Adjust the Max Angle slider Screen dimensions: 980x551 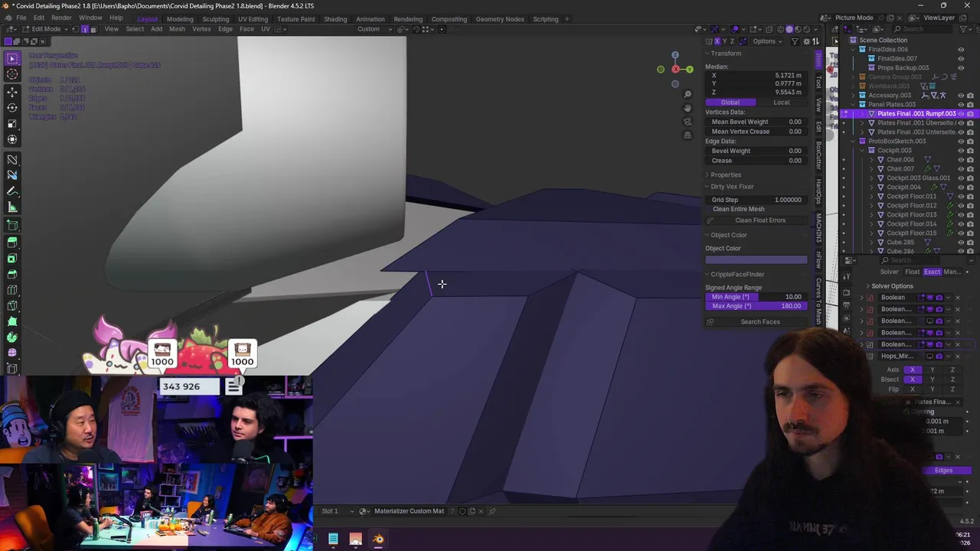[756, 306]
